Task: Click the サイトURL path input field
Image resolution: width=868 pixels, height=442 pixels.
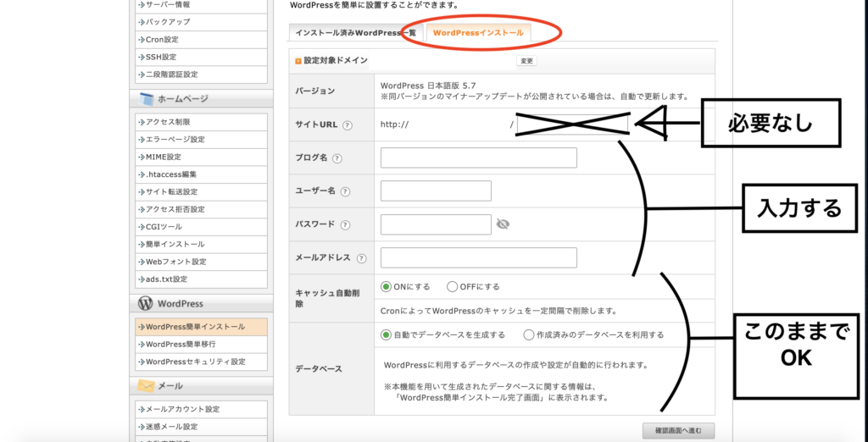Action: pyautogui.click(x=572, y=125)
